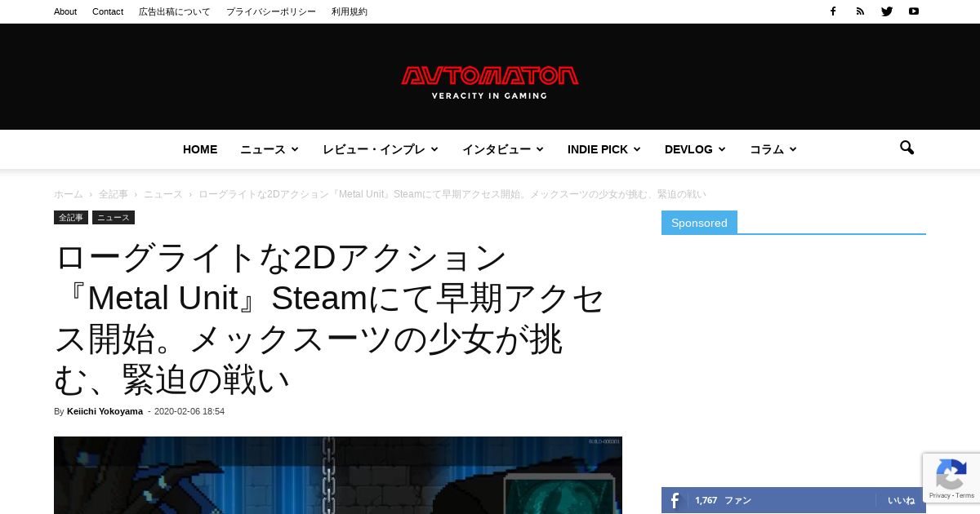The width and height of the screenshot is (980, 514).
Task: Click the Facebook fan counter icon
Action: pos(675,500)
